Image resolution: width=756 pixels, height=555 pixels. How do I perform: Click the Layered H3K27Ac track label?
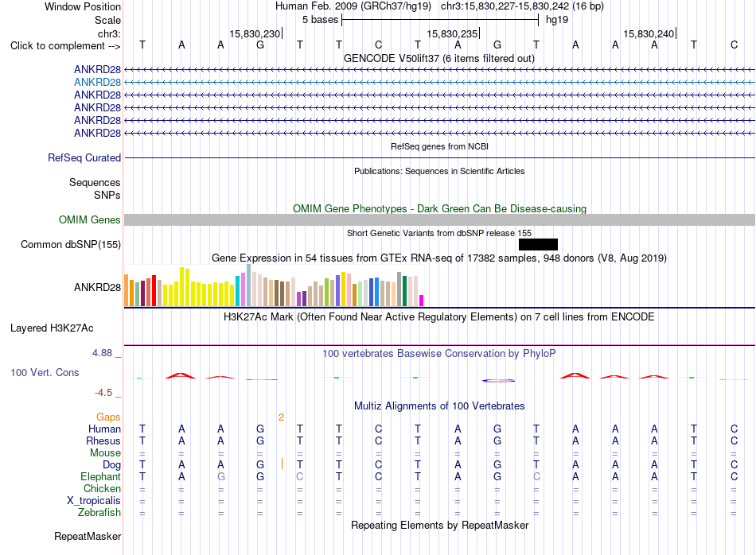52,328
